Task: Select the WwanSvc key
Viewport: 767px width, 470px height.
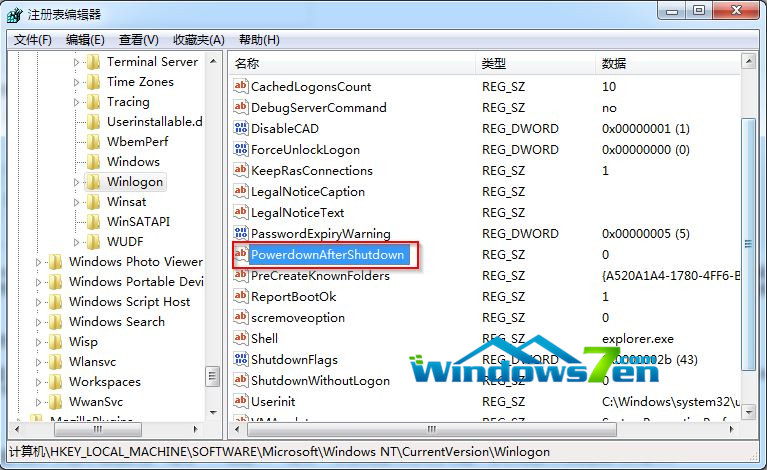Action: coord(96,402)
